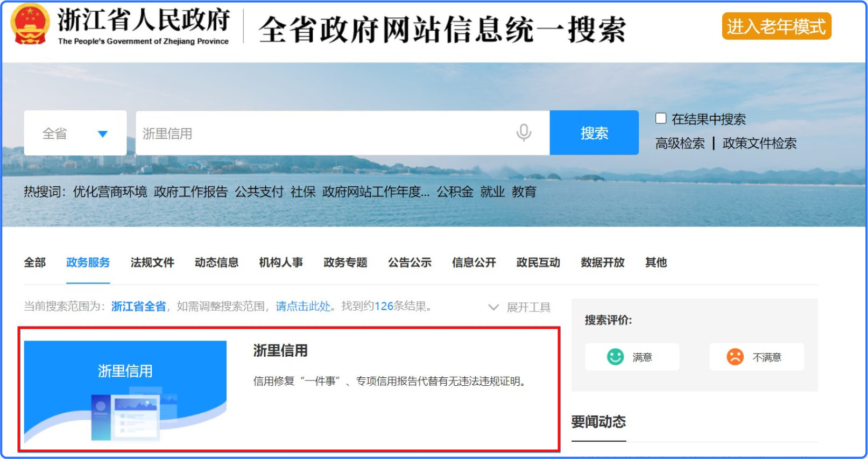This screenshot has width=868, height=459.
Task: Click the 满意 satisfied rating button
Action: click(632, 357)
